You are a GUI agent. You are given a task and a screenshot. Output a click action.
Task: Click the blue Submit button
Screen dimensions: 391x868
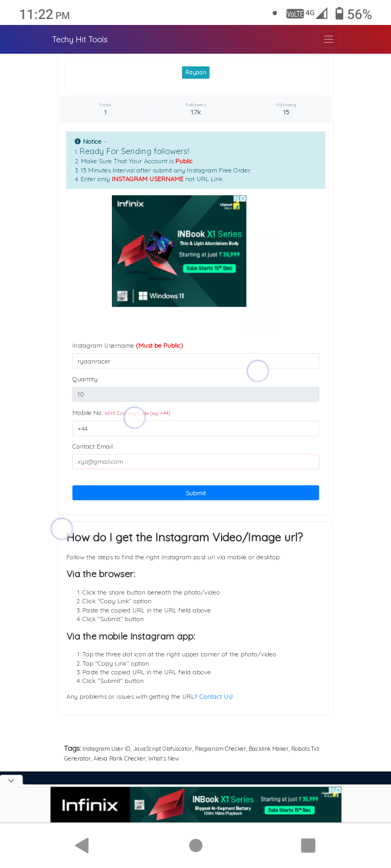pos(195,493)
